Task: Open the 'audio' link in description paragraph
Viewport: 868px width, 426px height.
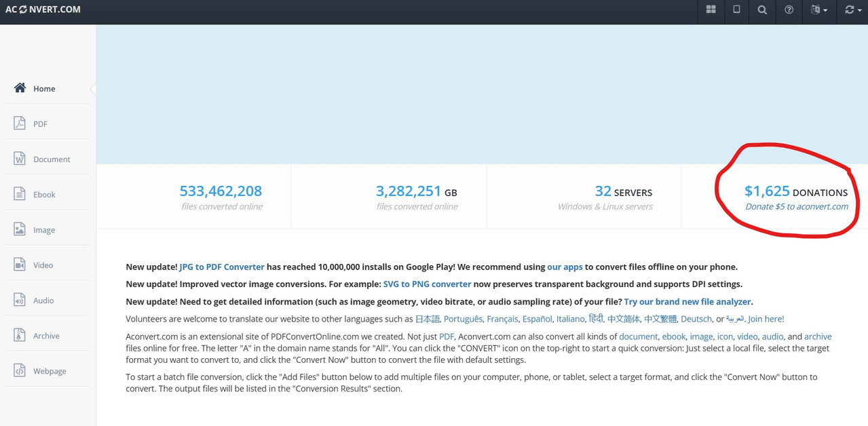Action: pos(772,336)
